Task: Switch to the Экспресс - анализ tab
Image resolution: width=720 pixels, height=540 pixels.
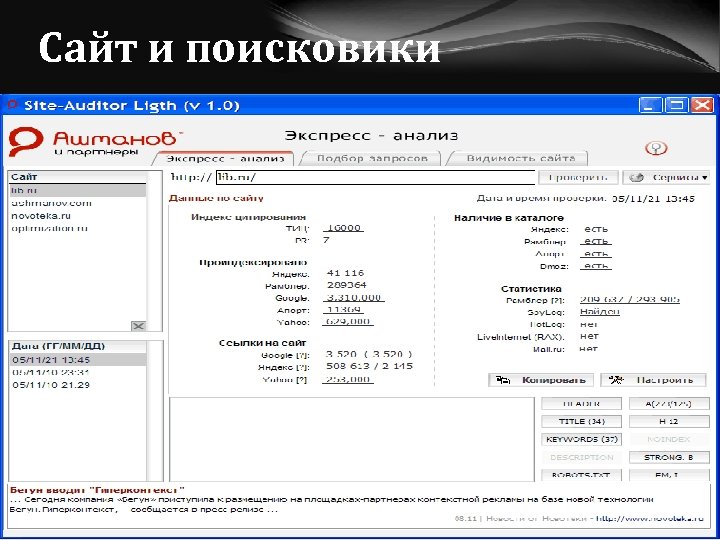Action: pos(225,158)
